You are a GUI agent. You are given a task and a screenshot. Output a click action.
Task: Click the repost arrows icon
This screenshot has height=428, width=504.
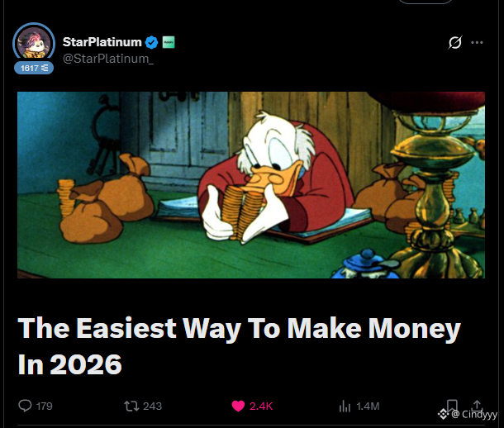pos(131,407)
